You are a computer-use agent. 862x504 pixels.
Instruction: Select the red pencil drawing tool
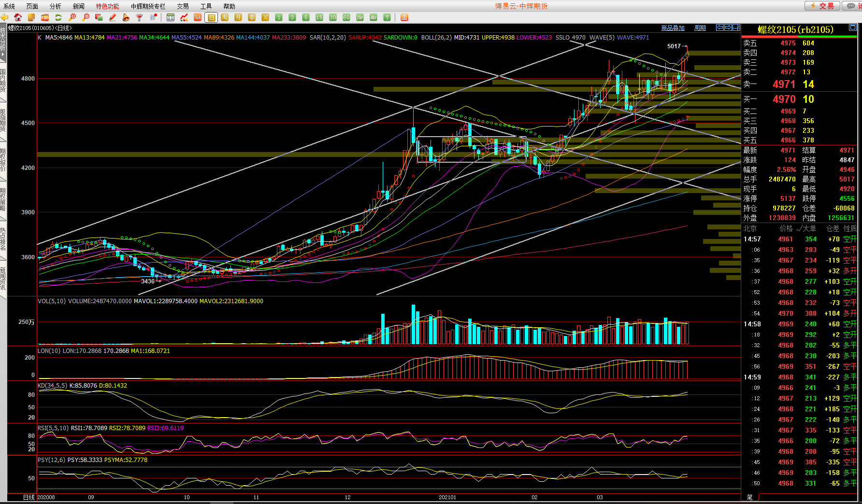point(113,17)
